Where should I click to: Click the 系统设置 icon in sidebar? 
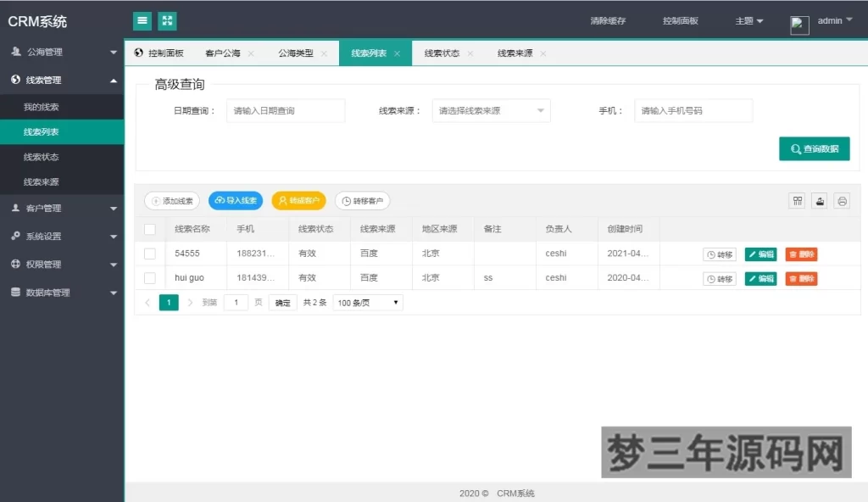pyautogui.click(x=15, y=236)
